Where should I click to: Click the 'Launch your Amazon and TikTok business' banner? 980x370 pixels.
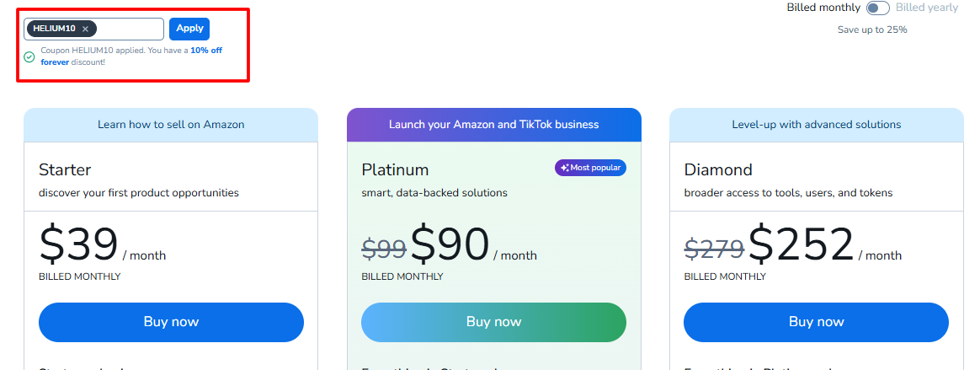pos(493,125)
